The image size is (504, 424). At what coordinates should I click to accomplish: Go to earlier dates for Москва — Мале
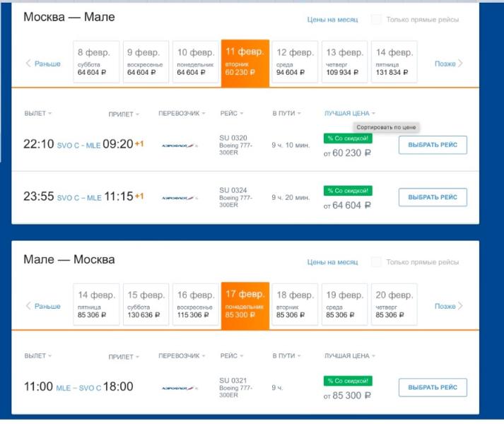(43, 63)
